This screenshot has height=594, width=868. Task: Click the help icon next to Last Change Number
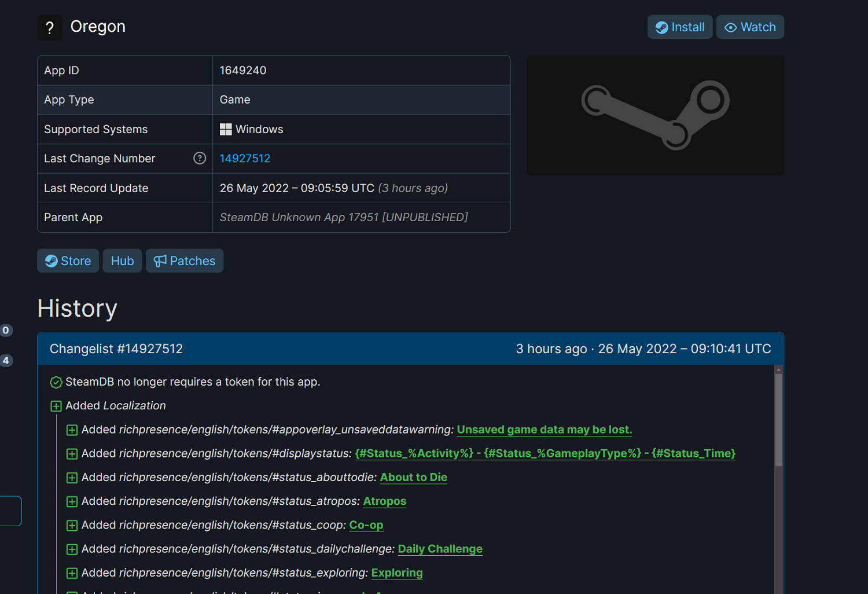tap(200, 158)
